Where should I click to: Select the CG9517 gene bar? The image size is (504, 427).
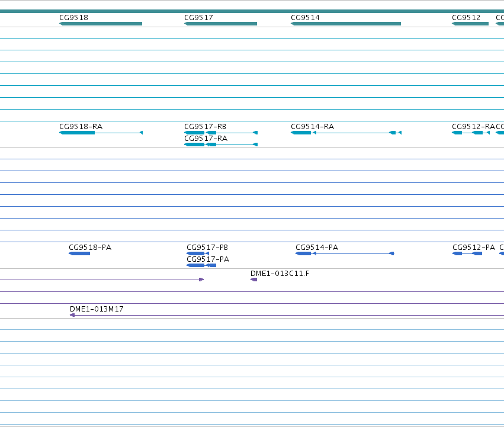point(220,24)
